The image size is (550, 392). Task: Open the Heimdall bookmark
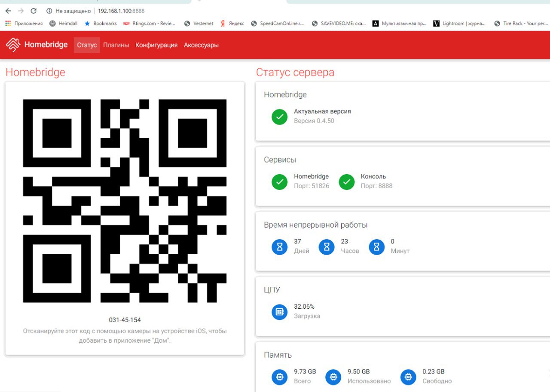(64, 24)
